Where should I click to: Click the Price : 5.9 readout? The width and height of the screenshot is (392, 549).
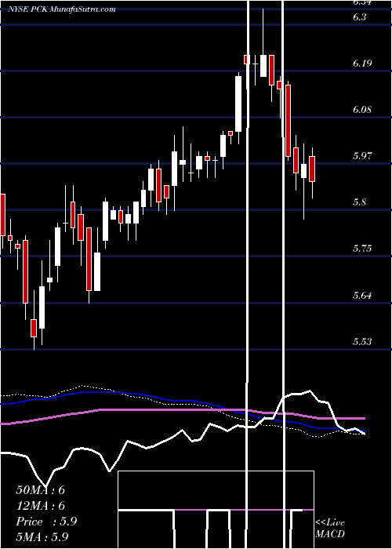[46, 522]
